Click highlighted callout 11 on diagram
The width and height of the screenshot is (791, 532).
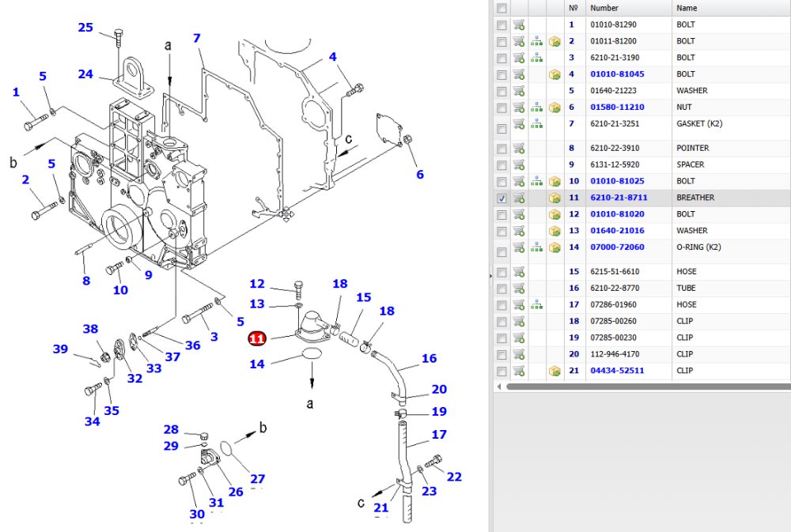257,338
